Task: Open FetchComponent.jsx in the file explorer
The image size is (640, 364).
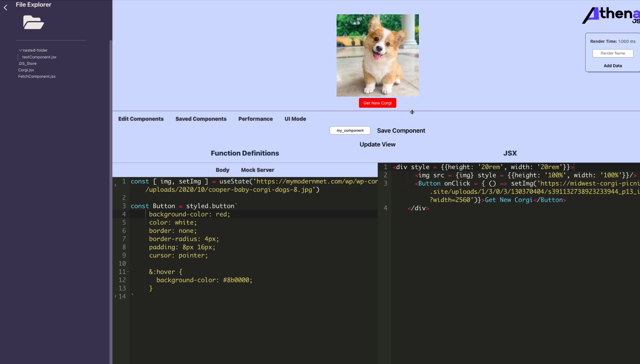Action: pyautogui.click(x=37, y=76)
